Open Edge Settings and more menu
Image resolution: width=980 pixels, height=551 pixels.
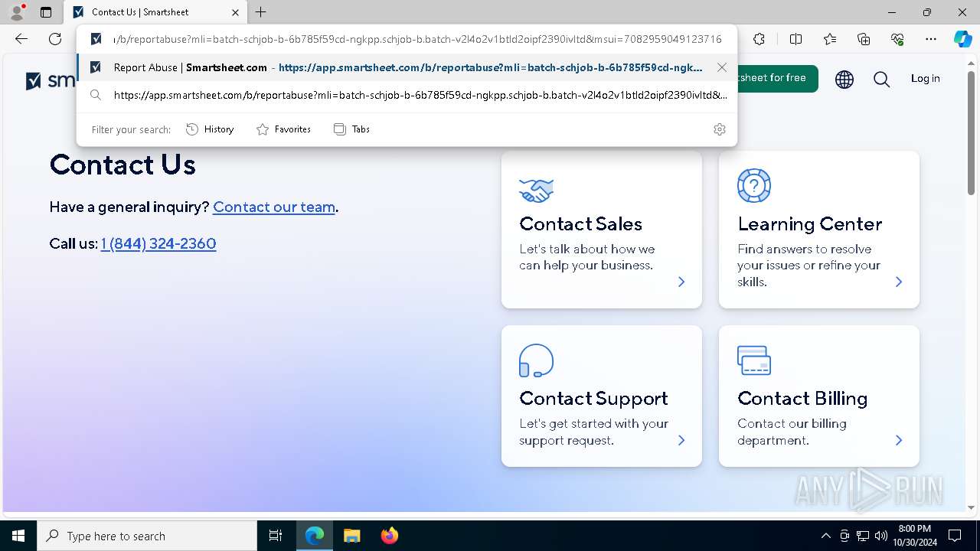pos(931,39)
